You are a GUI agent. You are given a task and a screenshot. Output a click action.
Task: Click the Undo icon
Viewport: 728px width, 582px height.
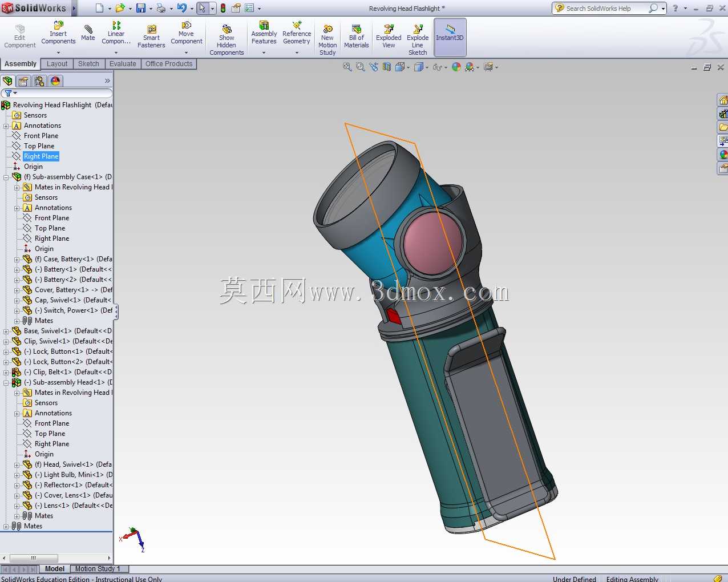(x=181, y=8)
